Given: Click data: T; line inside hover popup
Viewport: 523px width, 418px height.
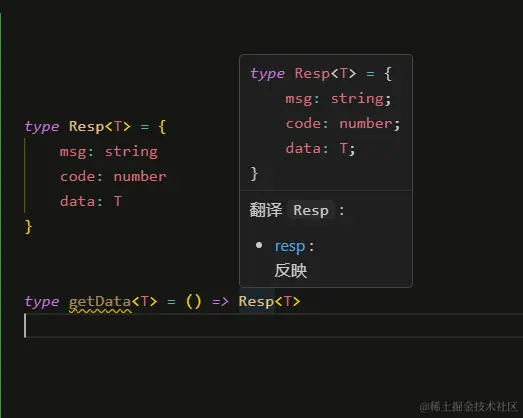Looking at the screenshot, I should click(x=320, y=148).
